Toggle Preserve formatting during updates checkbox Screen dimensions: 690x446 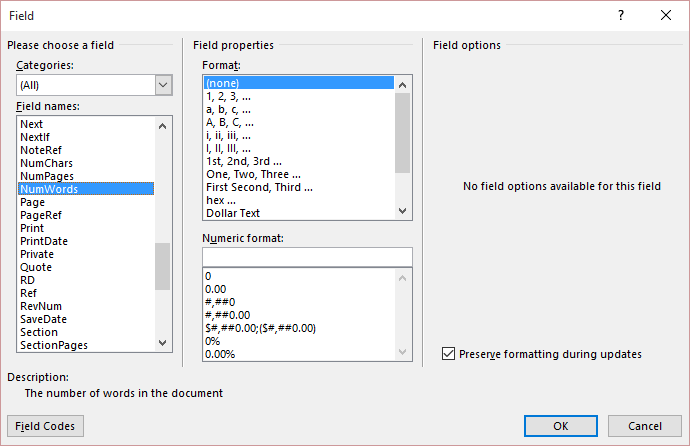point(449,354)
